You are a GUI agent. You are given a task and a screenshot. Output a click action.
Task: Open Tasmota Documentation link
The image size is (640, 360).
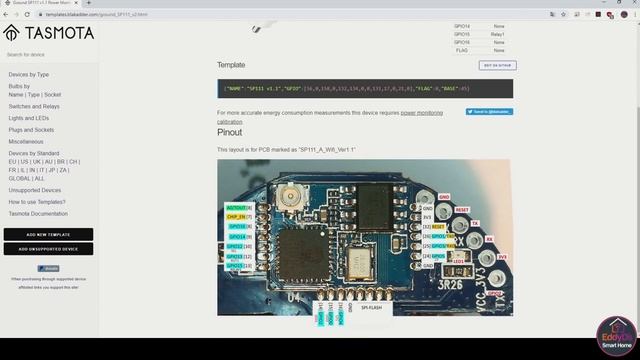click(x=38, y=213)
